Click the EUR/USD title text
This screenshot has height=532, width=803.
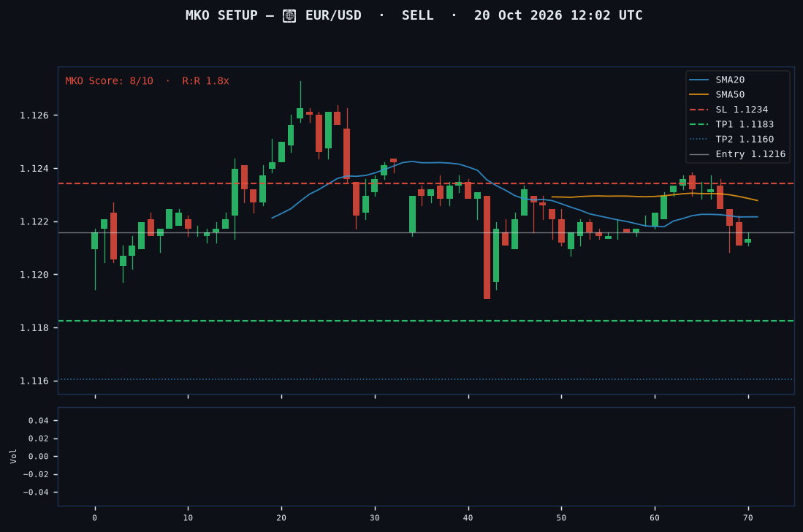point(333,15)
